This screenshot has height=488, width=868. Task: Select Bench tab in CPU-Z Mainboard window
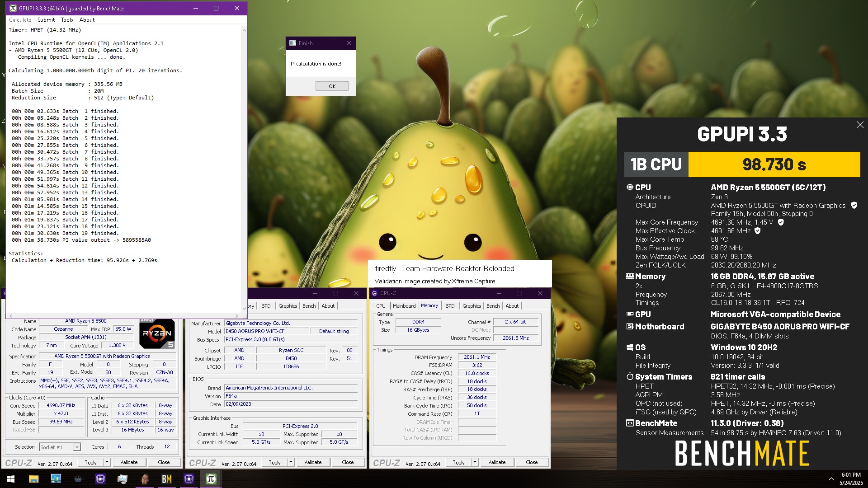(309, 306)
